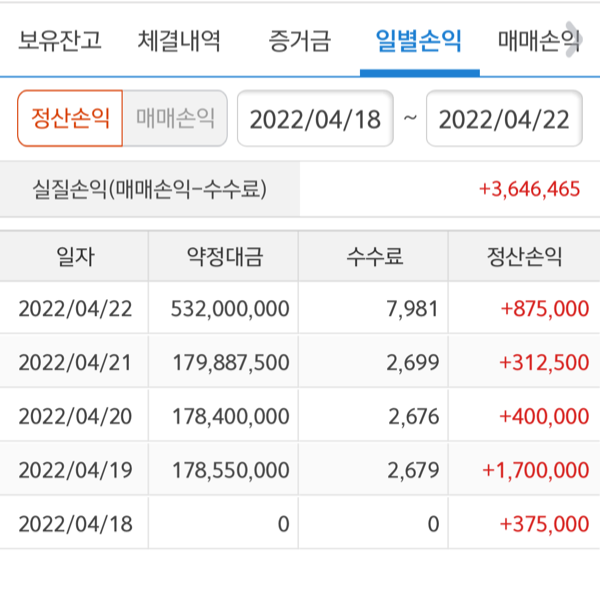Select the 정산손익 toggle option
The height and width of the screenshot is (600, 600).
pos(70,119)
